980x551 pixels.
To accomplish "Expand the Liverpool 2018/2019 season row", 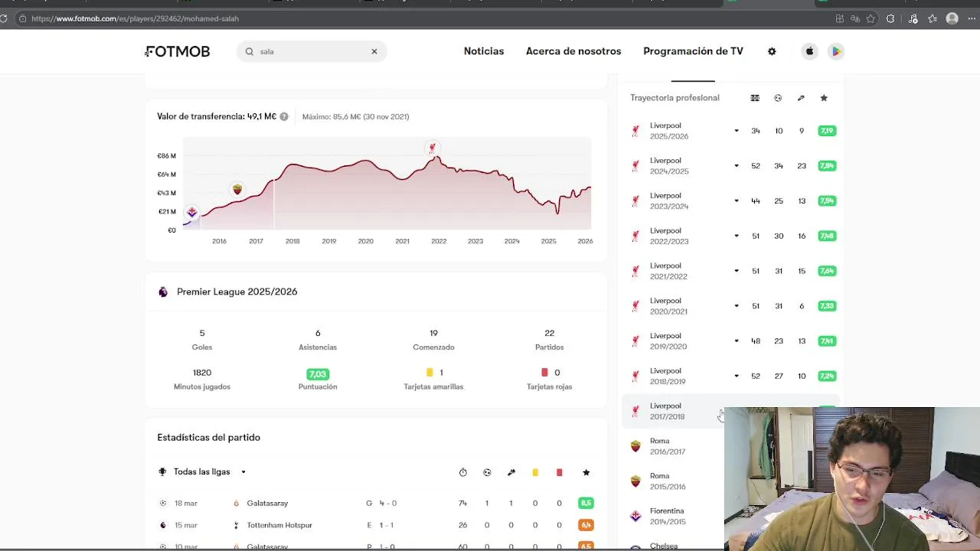I will tap(737, 376).
